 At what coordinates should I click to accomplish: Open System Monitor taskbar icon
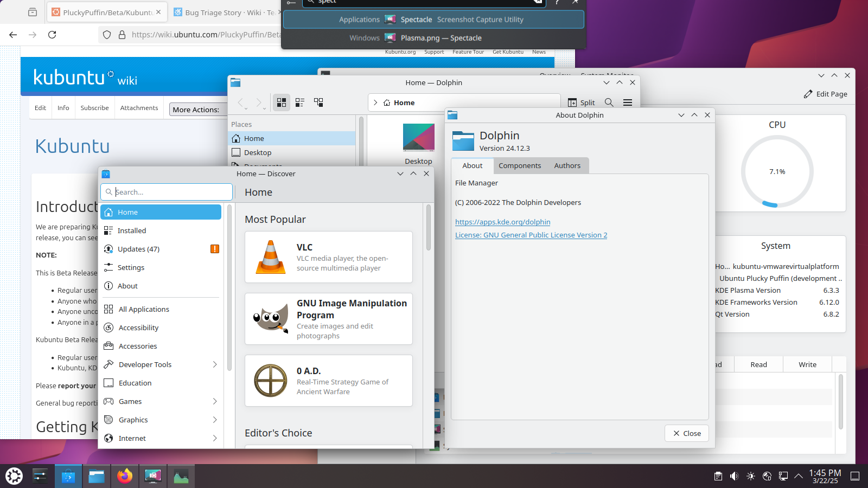pyautogui.click(x=181, y=476)
